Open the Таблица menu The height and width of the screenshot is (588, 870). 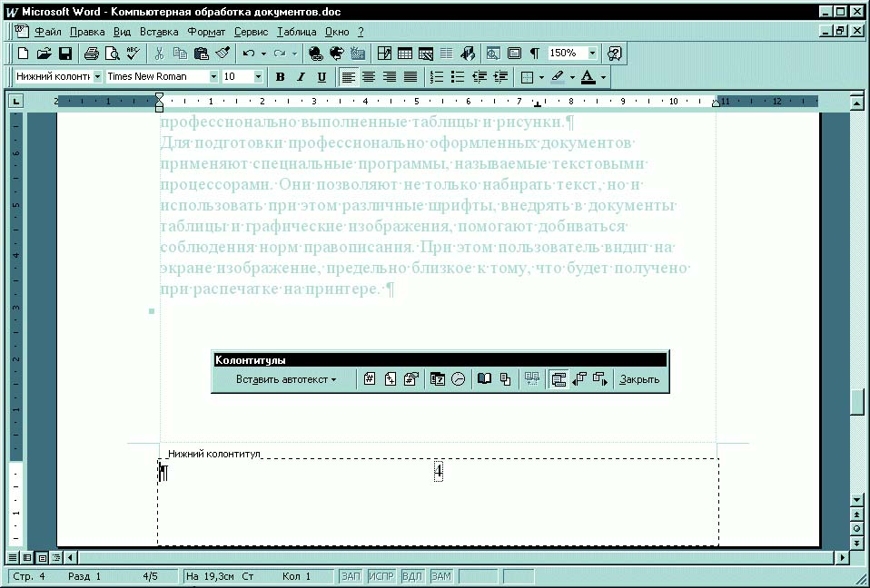(296, 31)
